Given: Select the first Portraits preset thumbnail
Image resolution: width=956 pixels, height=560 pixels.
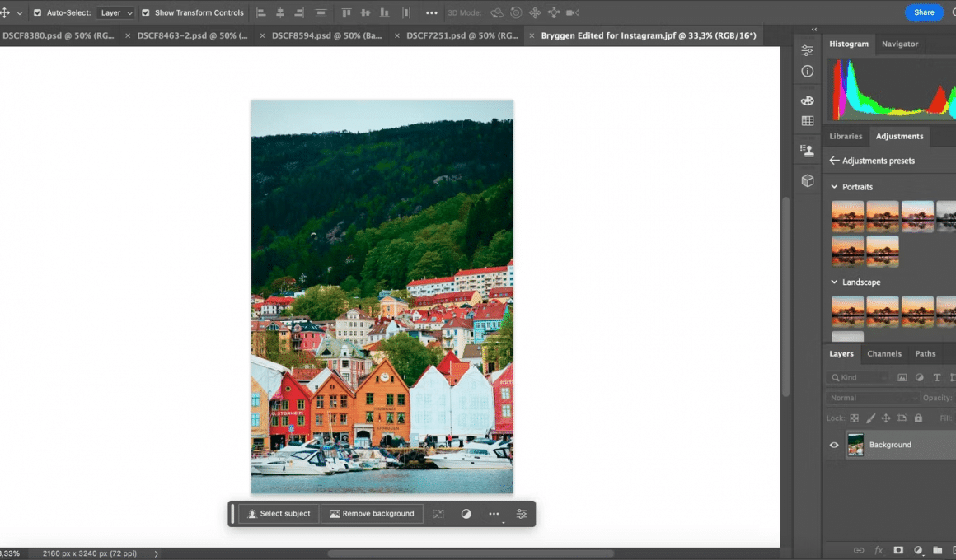Looking at the screenshot, I should click(x=847, y=216).
